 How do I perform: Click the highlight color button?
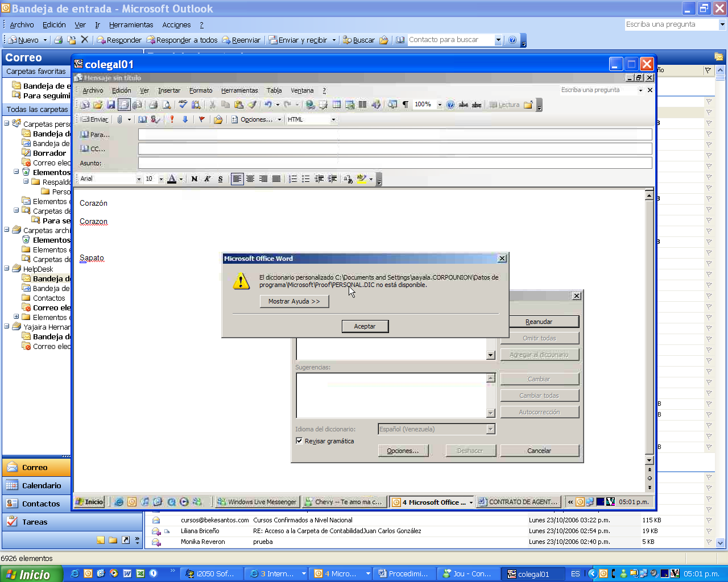click(361, 179)
